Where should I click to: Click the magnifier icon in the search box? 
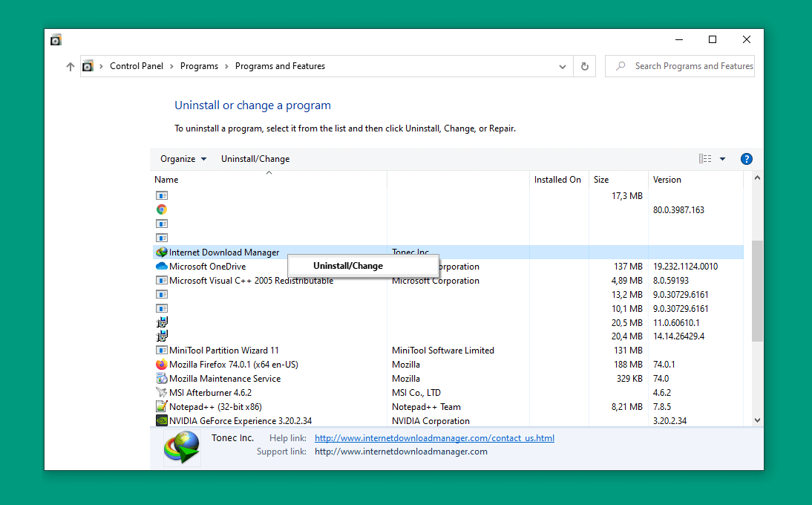(x=621, y=66)
